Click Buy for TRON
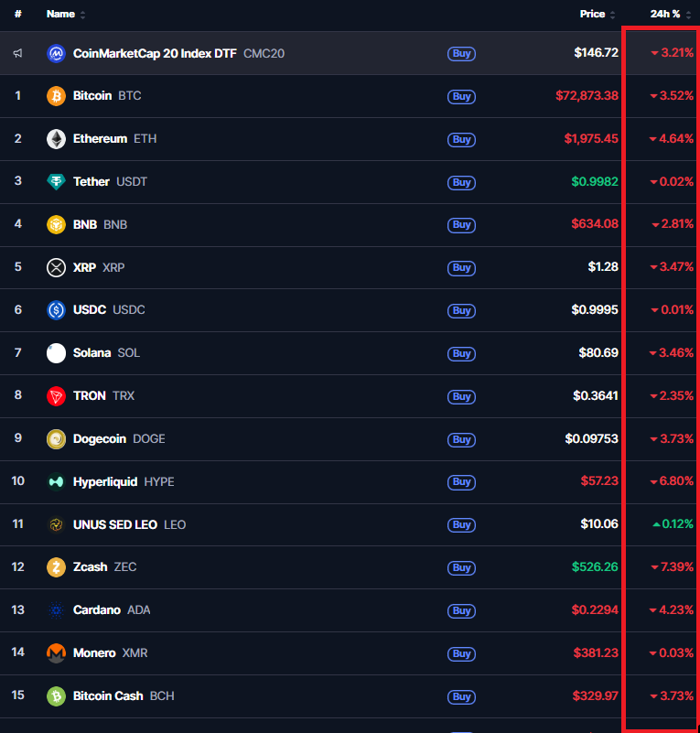This screenshot has height=733, width=700. coord(462,397)
